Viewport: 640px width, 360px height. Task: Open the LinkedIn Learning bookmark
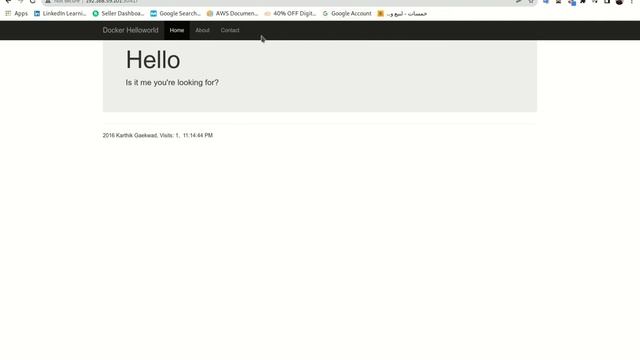tap(60, 13)
